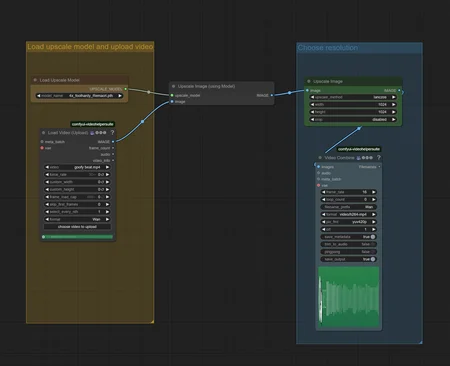Open help for Video Combine node
The height and width of the screenshot is (366, 450).
coord(379,158)
